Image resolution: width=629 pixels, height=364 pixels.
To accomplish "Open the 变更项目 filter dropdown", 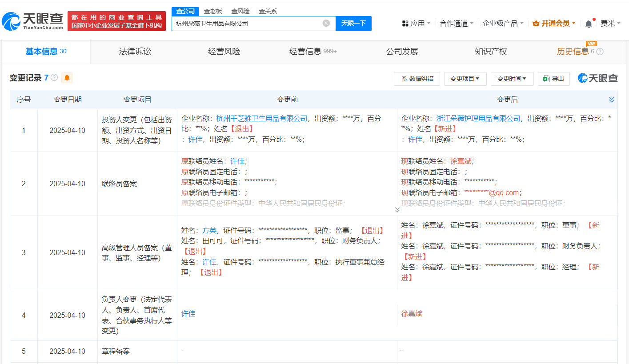I will point(465,79).
